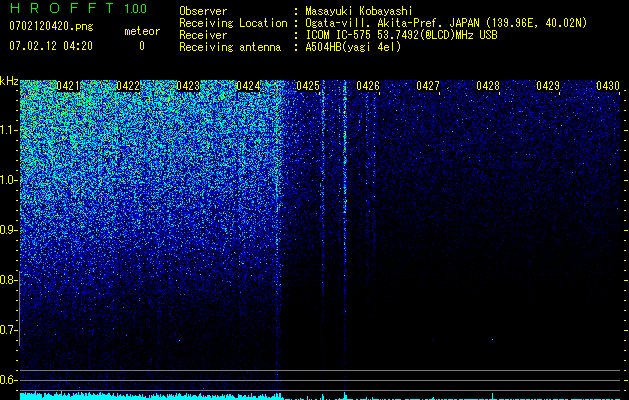Click the version number 1.0.0

pyautogui.click(x=135, y=9)
